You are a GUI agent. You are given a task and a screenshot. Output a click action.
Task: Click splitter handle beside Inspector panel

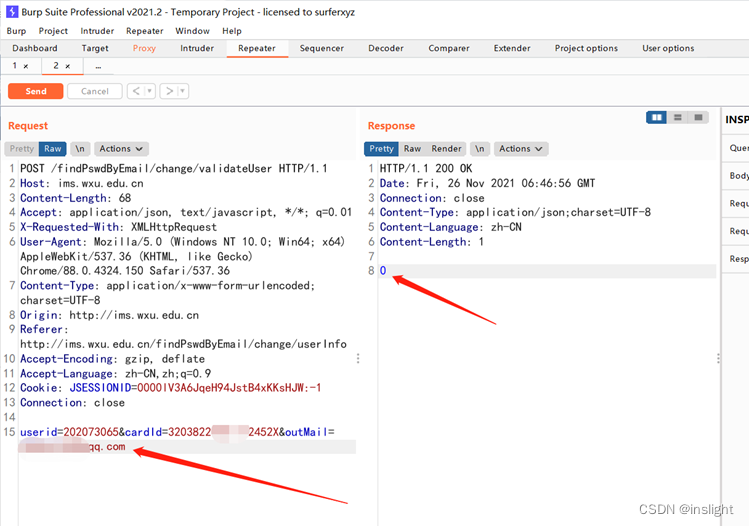tap(718, 359)
